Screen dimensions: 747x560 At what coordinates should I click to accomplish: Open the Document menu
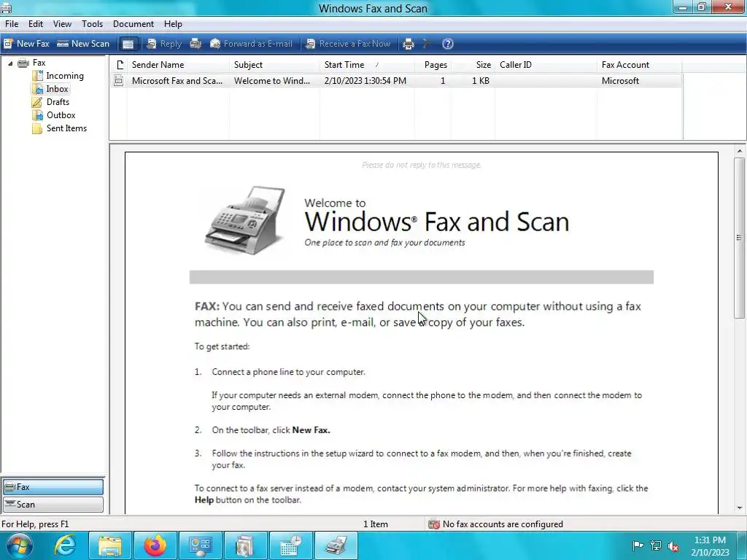pos(133,24)
